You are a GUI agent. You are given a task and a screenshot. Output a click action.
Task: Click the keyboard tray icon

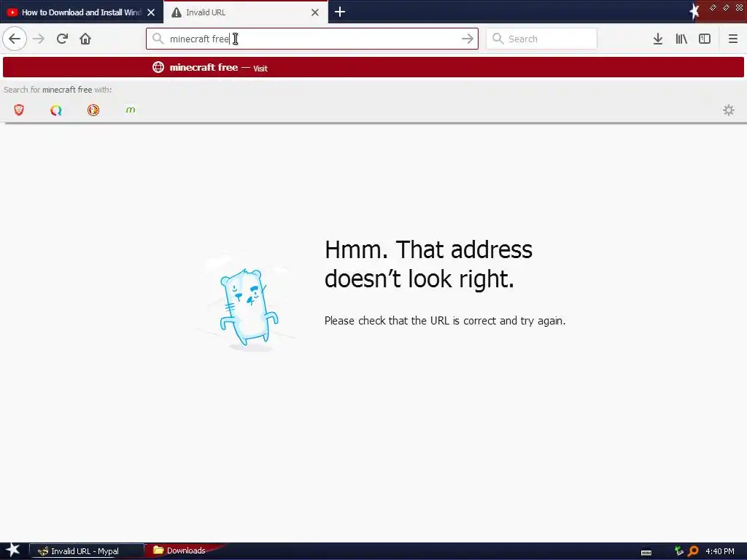click(646, 552)
